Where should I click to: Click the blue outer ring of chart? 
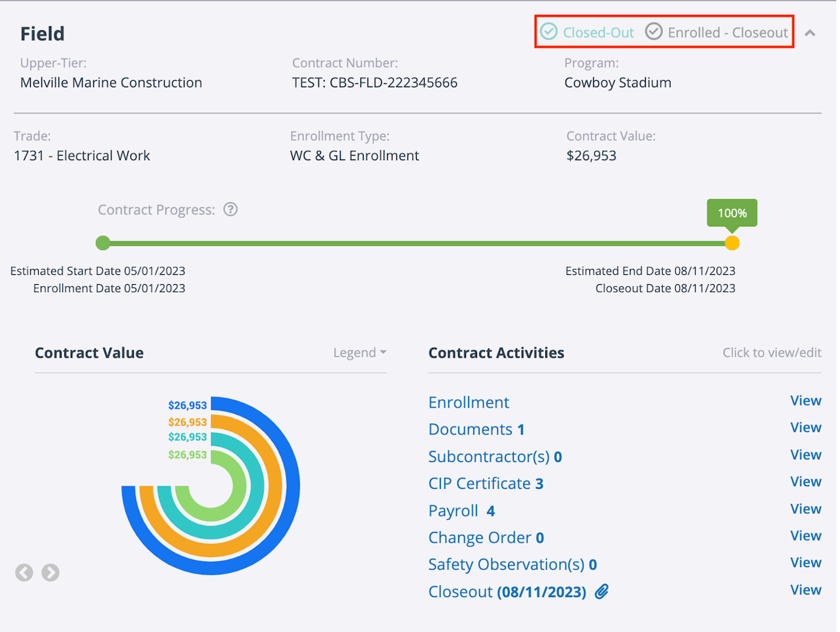pos(293,486)
